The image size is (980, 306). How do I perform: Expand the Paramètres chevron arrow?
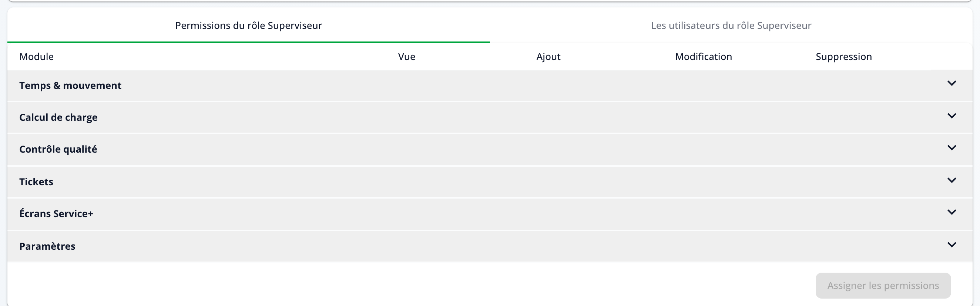pyautogui.click(x=952, y=245)
